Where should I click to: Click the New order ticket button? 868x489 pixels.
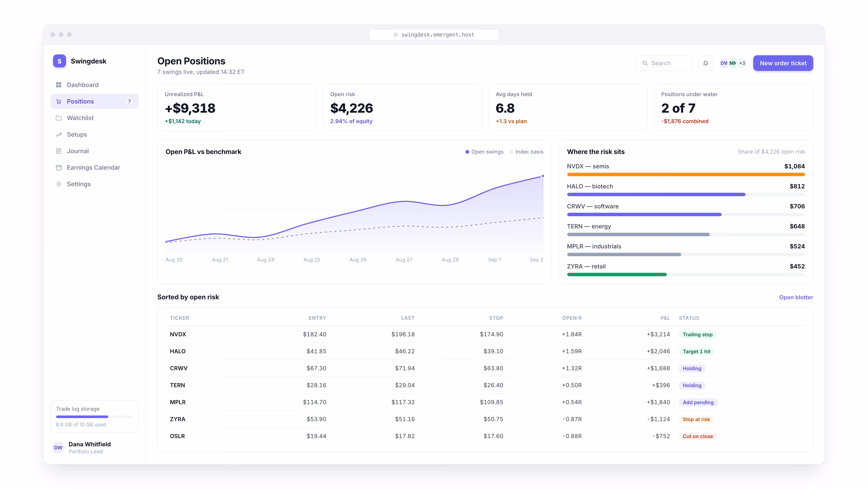783,63
